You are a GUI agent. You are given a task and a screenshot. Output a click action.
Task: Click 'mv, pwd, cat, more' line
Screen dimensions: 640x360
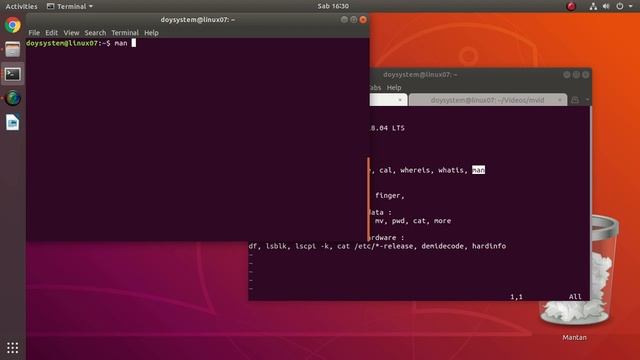pos(413,221)
